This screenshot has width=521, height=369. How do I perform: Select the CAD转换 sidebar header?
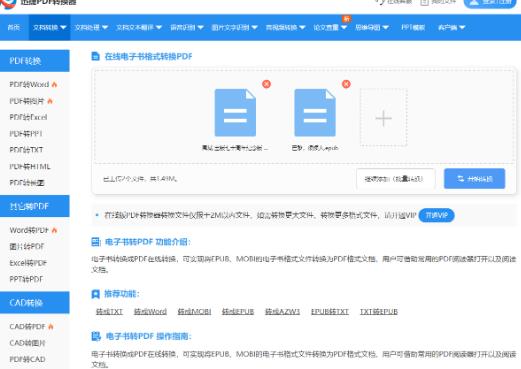35,303
